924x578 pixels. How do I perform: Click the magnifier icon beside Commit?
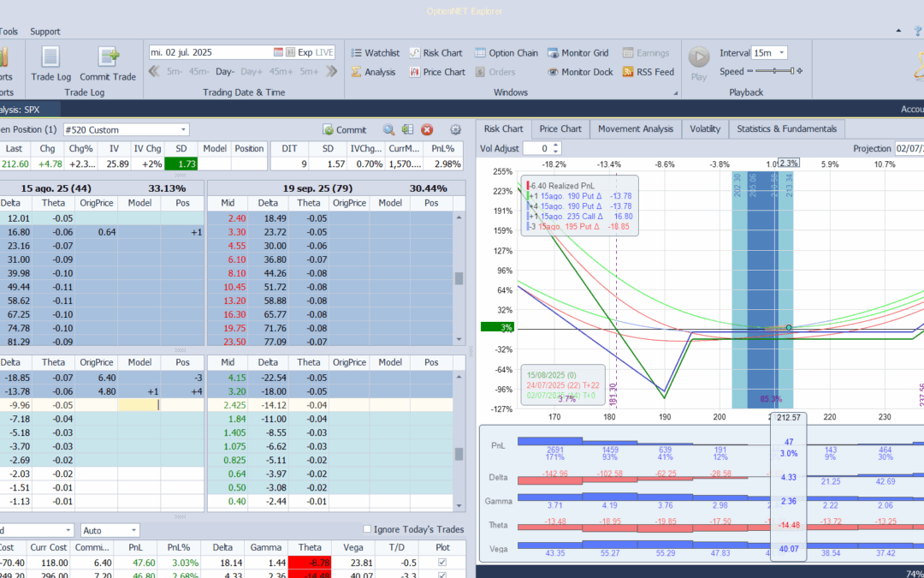coord(388,130)
